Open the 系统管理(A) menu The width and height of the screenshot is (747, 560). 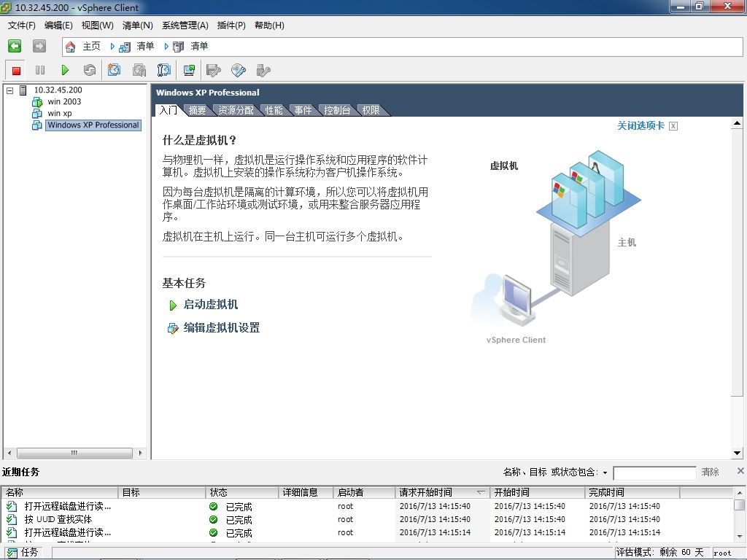tap(185, 26)
